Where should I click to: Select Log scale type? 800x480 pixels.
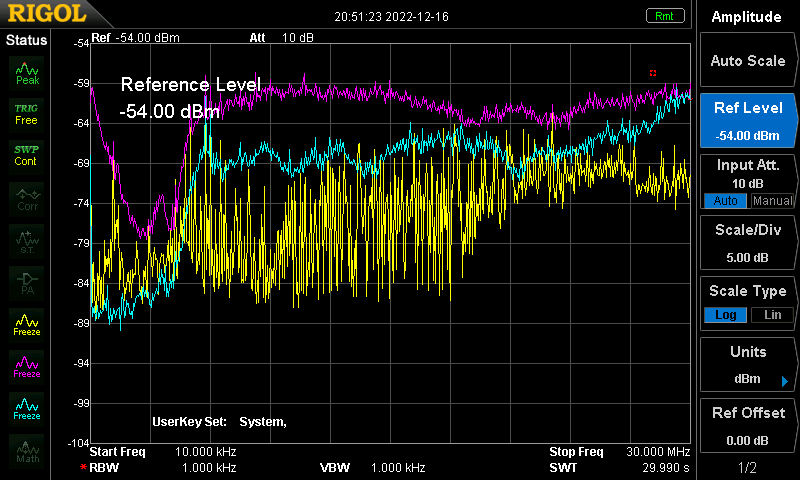click(725, 315)
